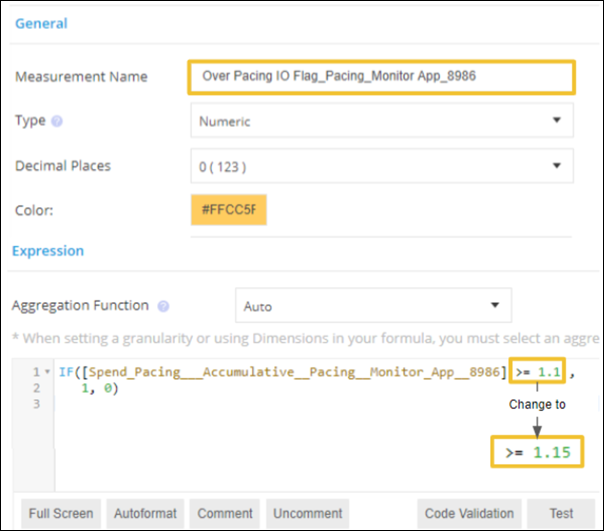Click the help icon beside Aggregation Function
Image resolution: width=604 pixels, height=531 pixels.
tap(163, 306)
